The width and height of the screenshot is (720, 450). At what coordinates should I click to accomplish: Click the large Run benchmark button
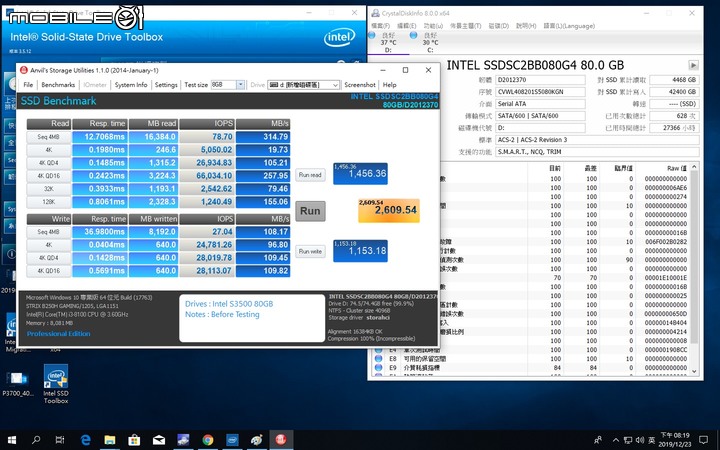[310, 211]
